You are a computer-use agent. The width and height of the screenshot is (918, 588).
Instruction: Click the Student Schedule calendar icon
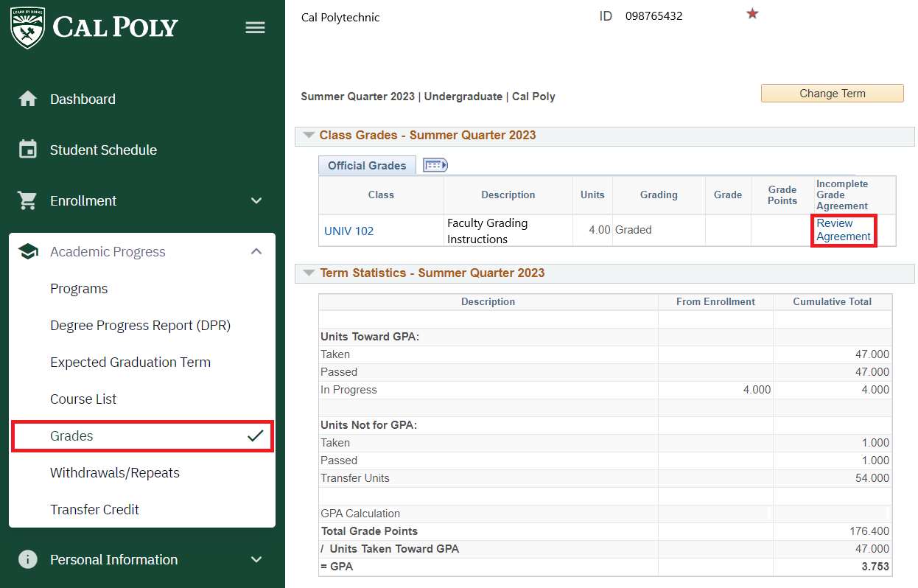coord(28,150)
